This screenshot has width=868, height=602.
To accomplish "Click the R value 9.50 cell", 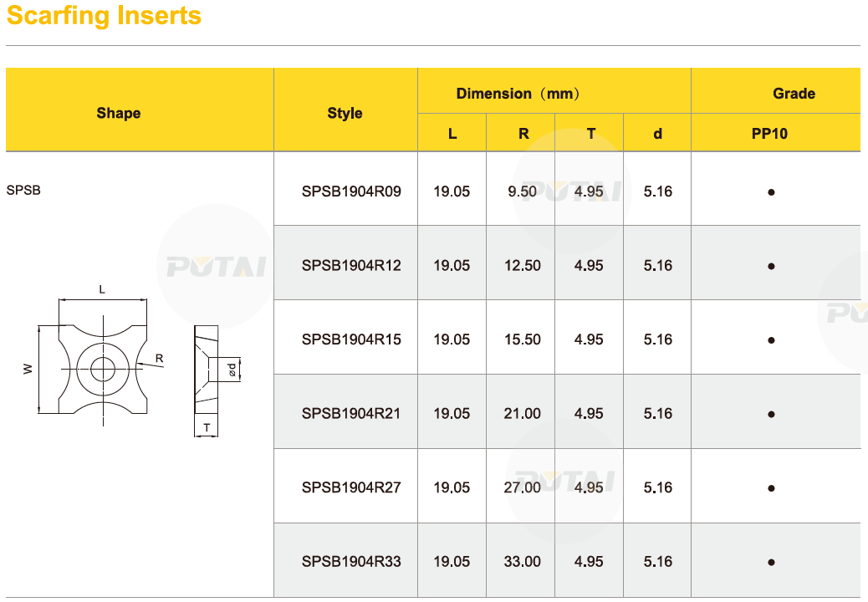I will (x=522, y=191).
